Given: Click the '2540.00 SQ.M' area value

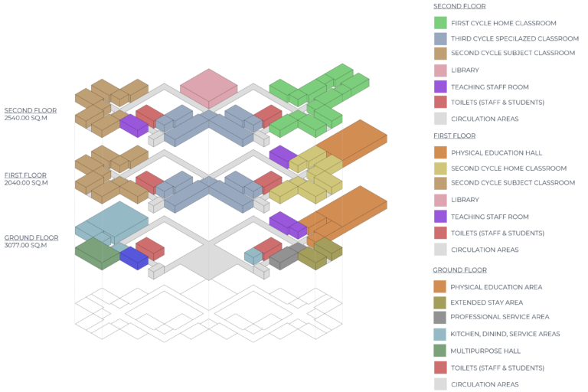Looking at the screenshot, I should [x=25, y=118].
